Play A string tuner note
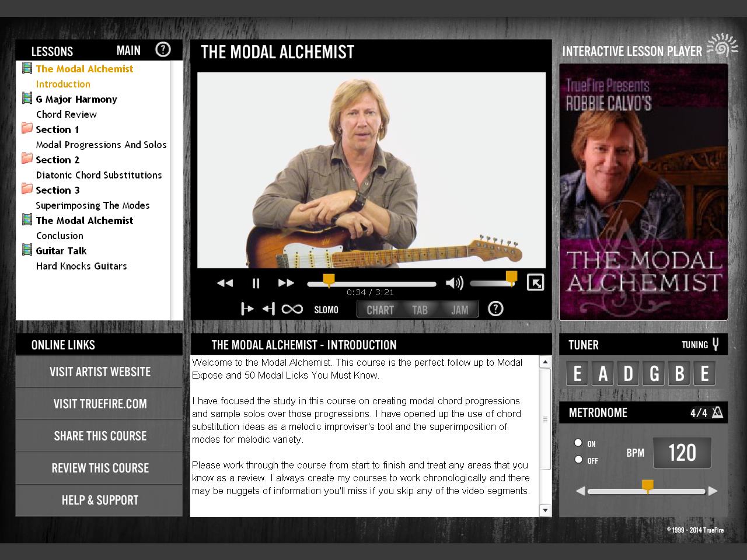747x560 pixels. pyautogui.click(x=603, y=373)
